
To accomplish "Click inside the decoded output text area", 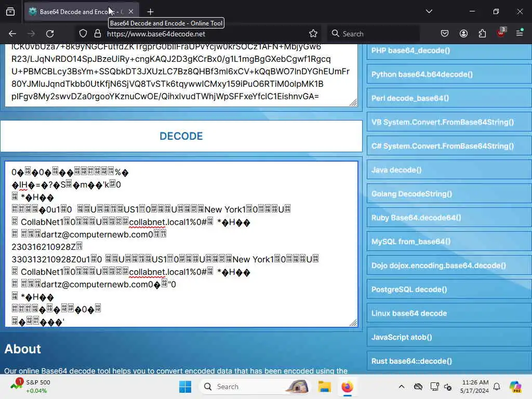I will [181, 244].
